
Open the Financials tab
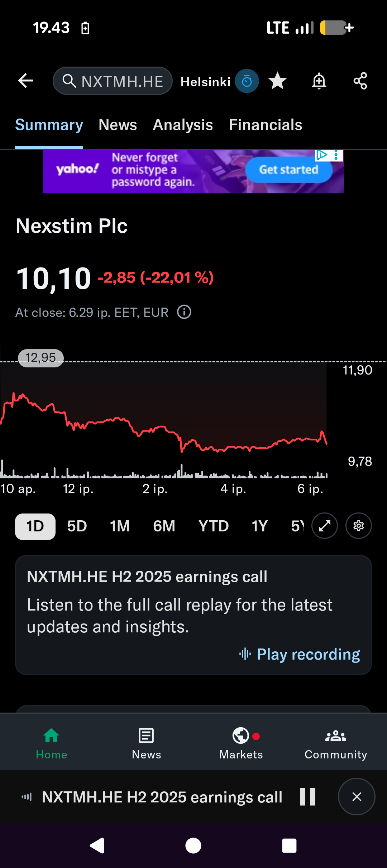point(266,125)
